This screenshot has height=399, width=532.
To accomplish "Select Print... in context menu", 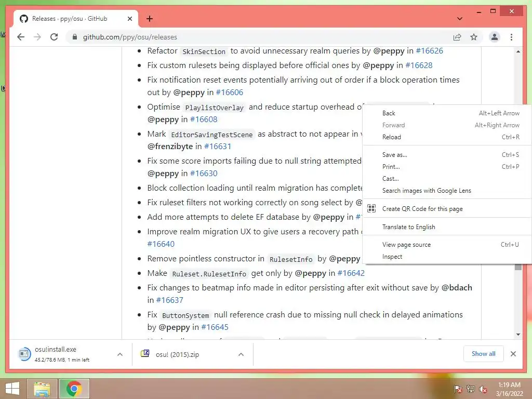I will point(447,167).
